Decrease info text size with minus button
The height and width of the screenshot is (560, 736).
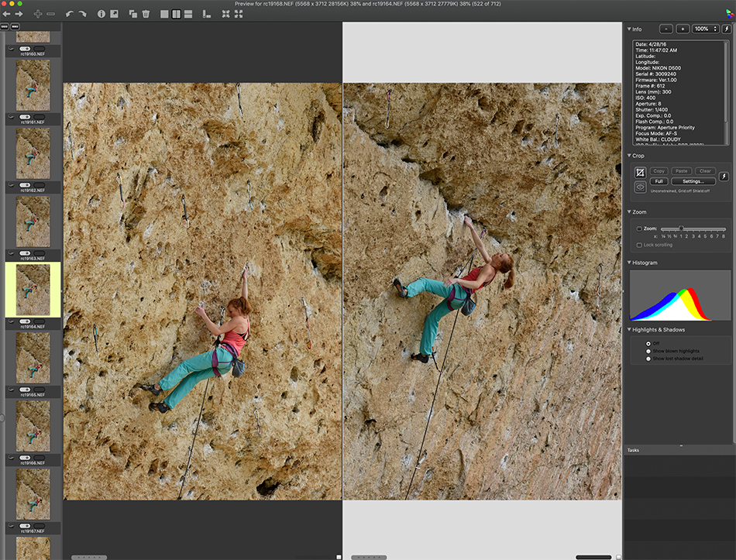pos(666,29)
